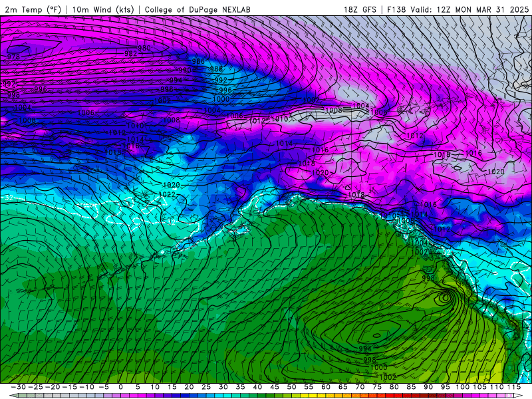Screen dimensions: 532x399
Task: Click the right arrow end of color bar
Action: click(x=519, y=396)
